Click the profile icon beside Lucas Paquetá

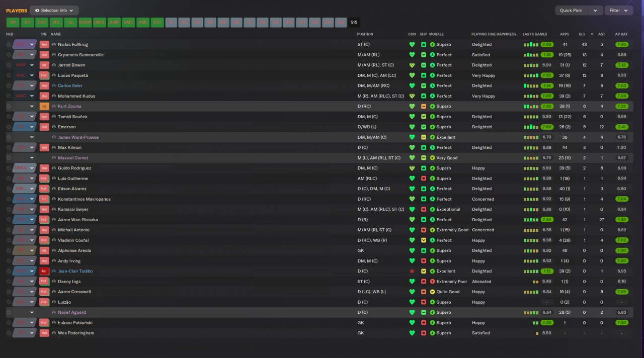coord(54,75)
